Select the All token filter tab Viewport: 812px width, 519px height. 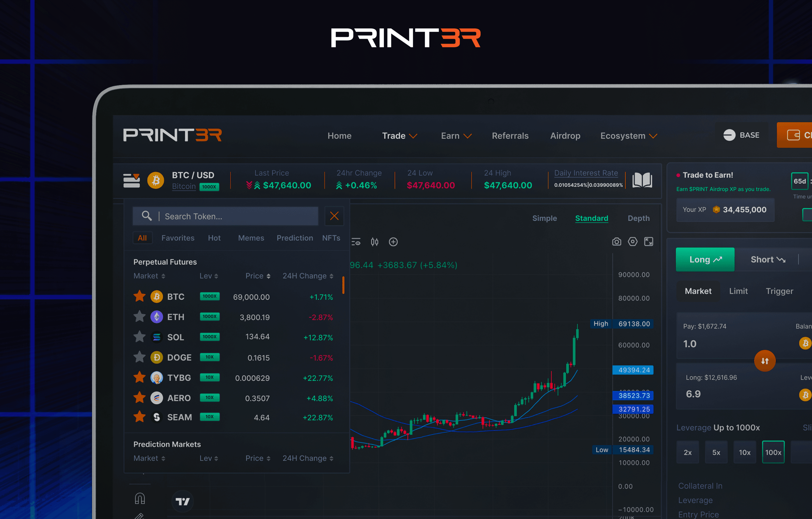(x=142, y=238)
